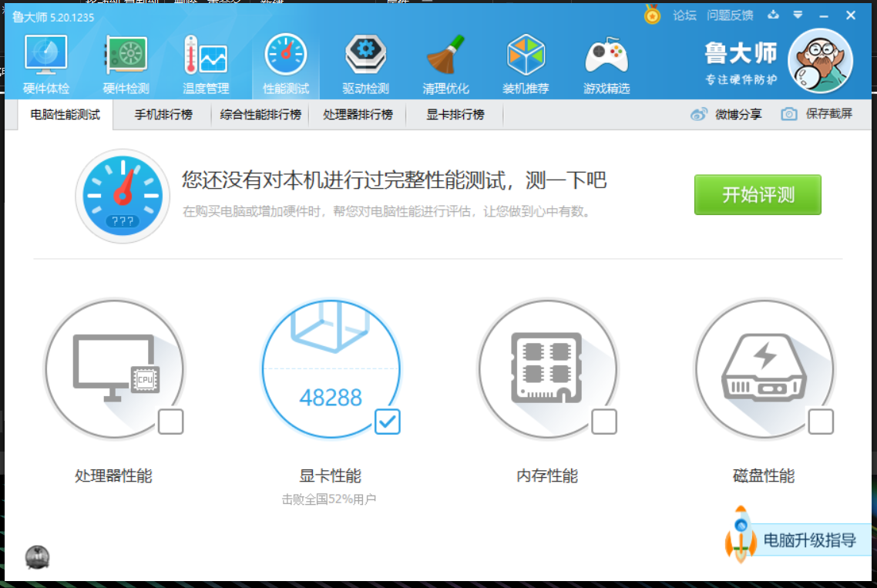
Task: Close the 鲁大师 window
Action: tap(851, 15)
